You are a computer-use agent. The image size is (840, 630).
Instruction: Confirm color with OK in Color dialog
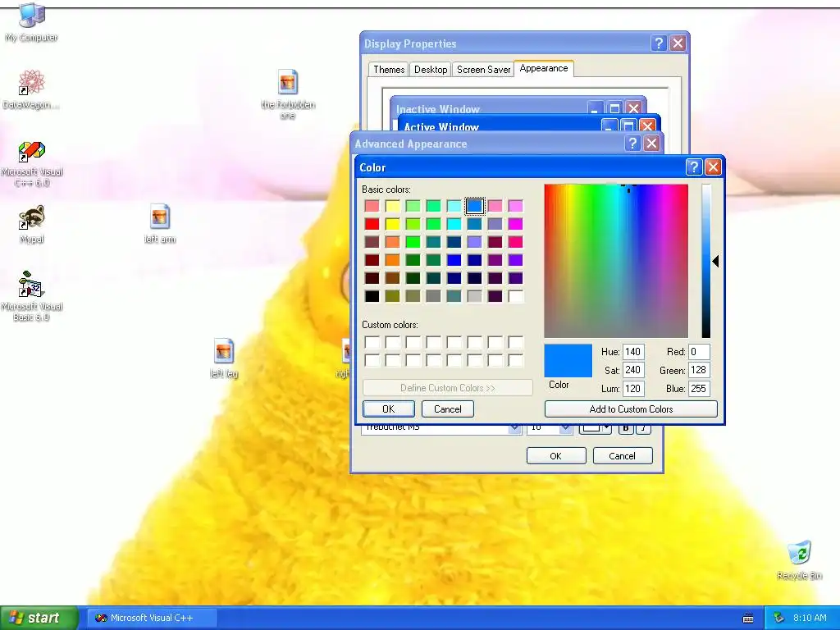[x=388, y=409]
